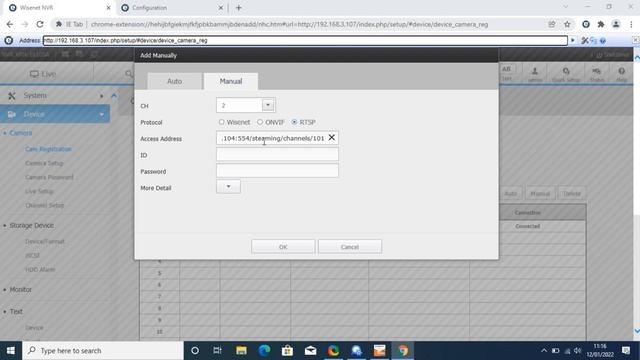Click the background Delete button
The width and height of the screenshot is (640, 360).
(x=572, y=193)
